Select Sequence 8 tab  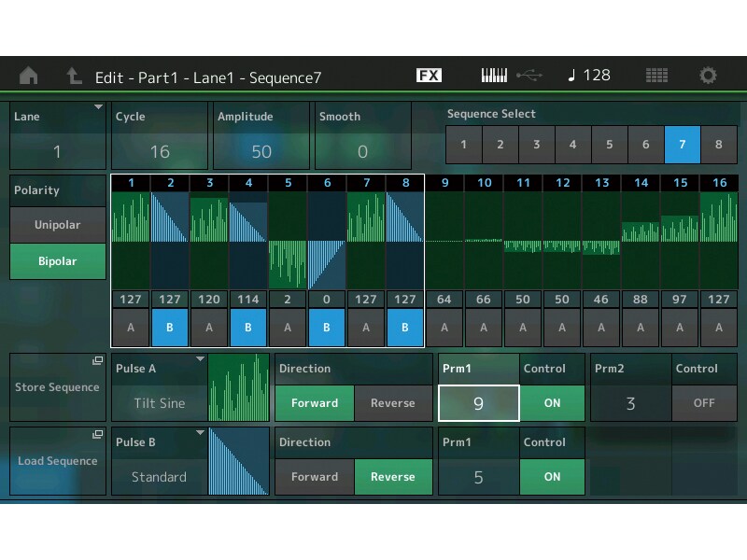719,145
